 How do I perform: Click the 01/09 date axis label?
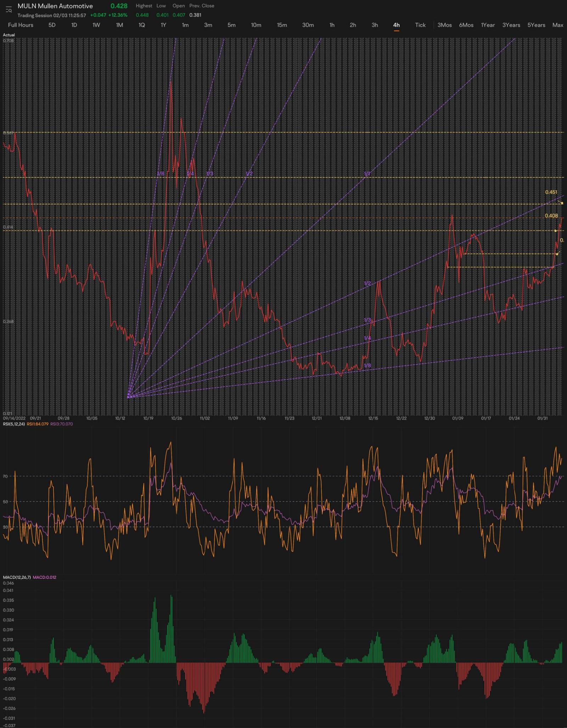[x=457, y=418]
